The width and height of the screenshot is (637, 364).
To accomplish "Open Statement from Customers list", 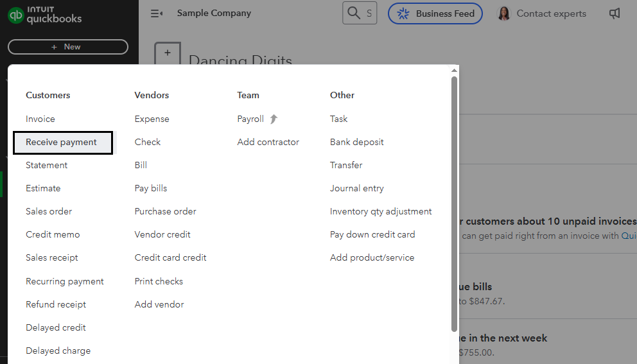I will click(x=46, y=166).
